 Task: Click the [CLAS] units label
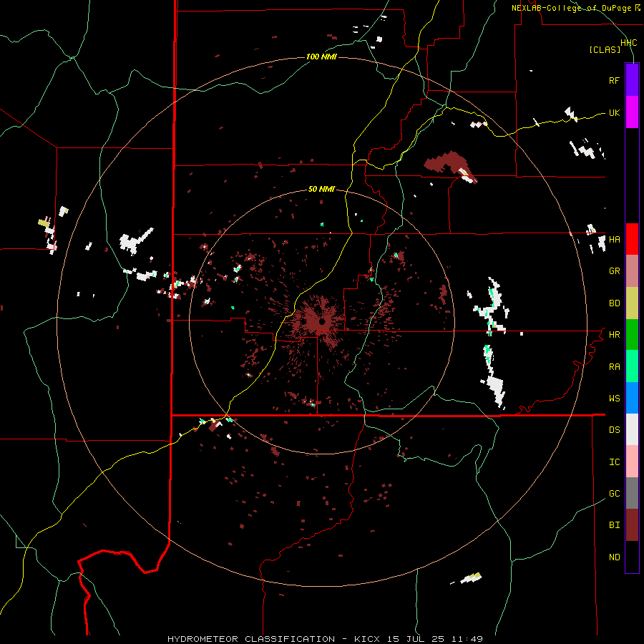605,49
